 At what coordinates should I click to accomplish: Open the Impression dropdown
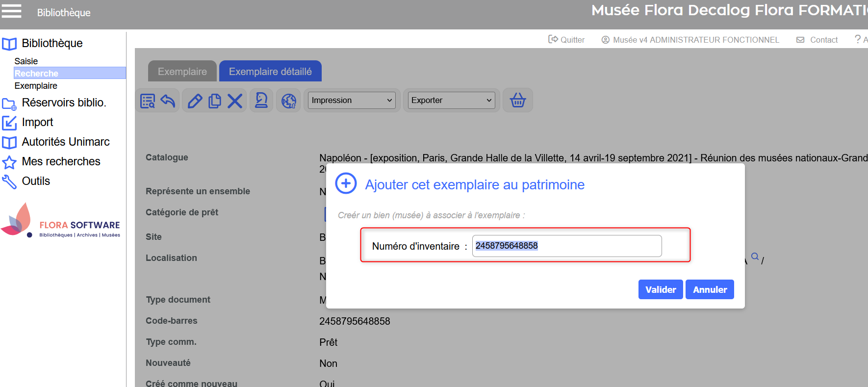point(352,101)
